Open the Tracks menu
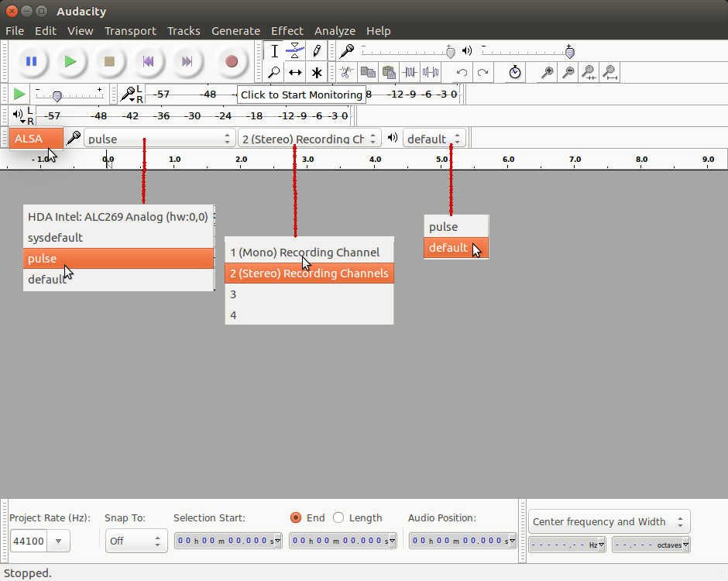This screenshot has width=728, height=581. coord(184,31)
